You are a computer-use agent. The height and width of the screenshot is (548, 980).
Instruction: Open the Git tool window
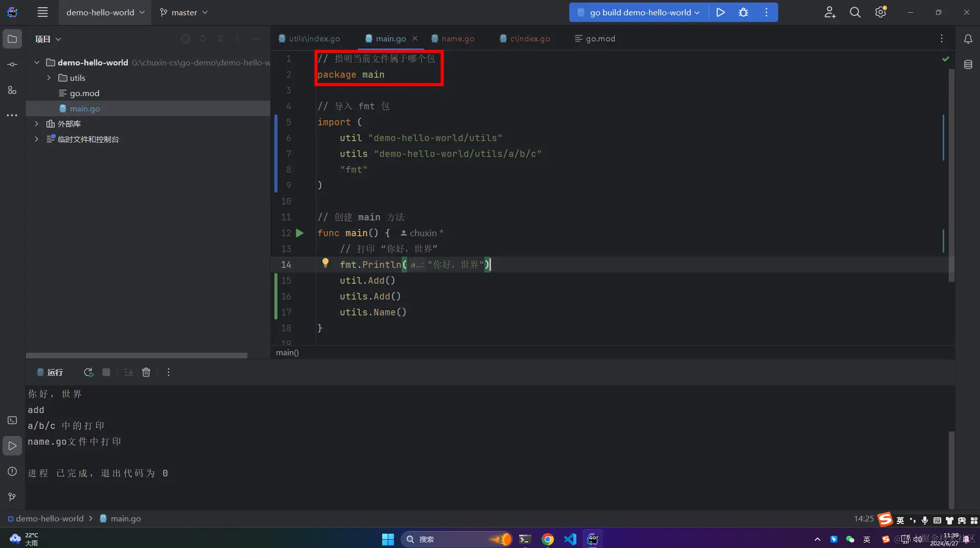pos(12,497)
